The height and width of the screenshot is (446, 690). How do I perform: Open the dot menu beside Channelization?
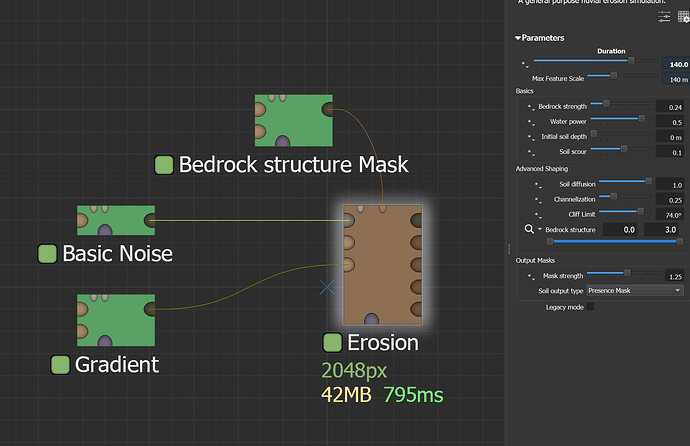[538, 200]
